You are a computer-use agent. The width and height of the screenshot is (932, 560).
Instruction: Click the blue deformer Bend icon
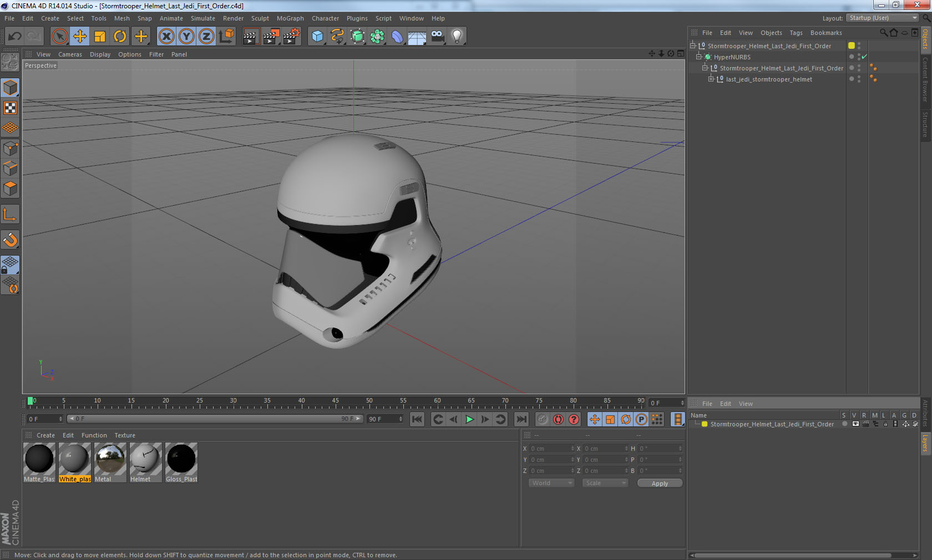(x=397, y=37)
